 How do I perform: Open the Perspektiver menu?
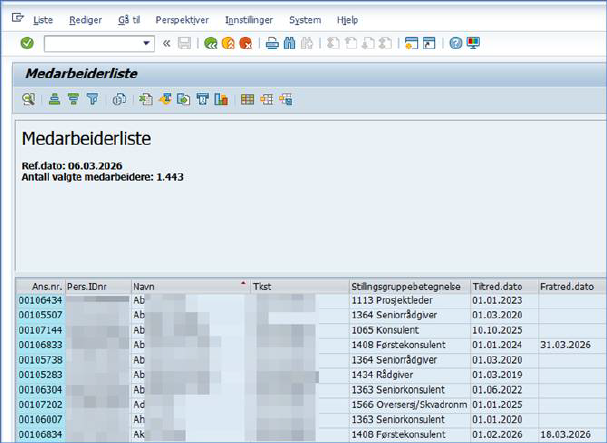coord(182,20)
